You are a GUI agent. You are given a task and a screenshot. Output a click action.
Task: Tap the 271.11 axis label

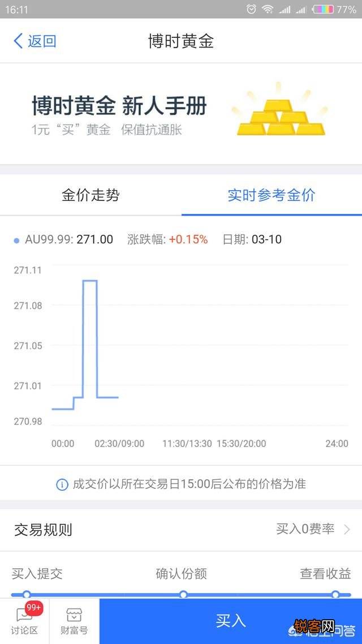click(x=28, y=270)
